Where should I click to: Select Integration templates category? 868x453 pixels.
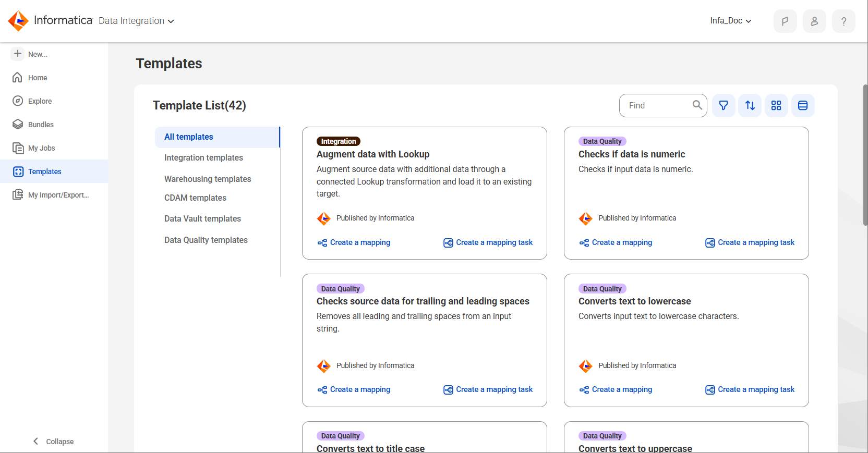tap(203, 158)
